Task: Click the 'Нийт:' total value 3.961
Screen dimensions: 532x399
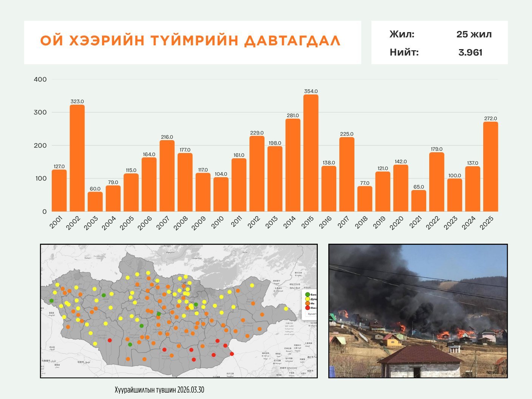Action: click(470, 53)
